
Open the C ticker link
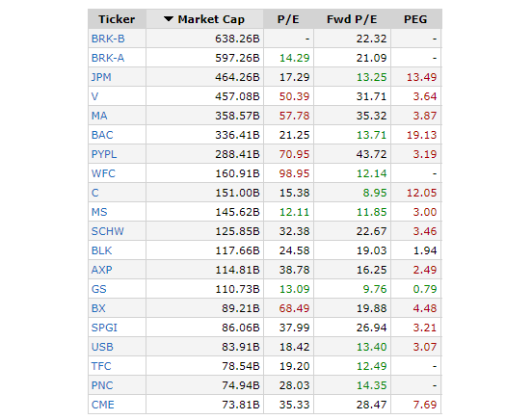tap(95, 193)
